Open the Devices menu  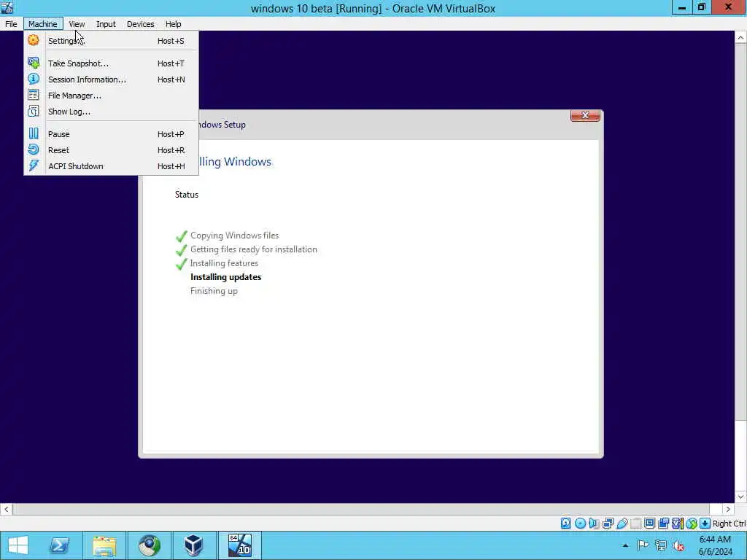141,24
